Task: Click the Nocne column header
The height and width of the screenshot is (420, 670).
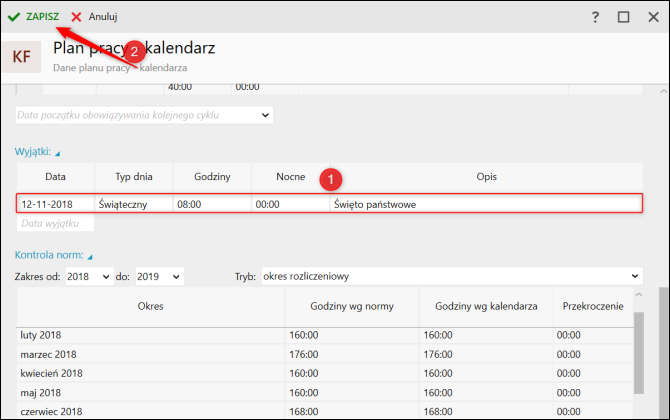Action: tap(291, 177)
